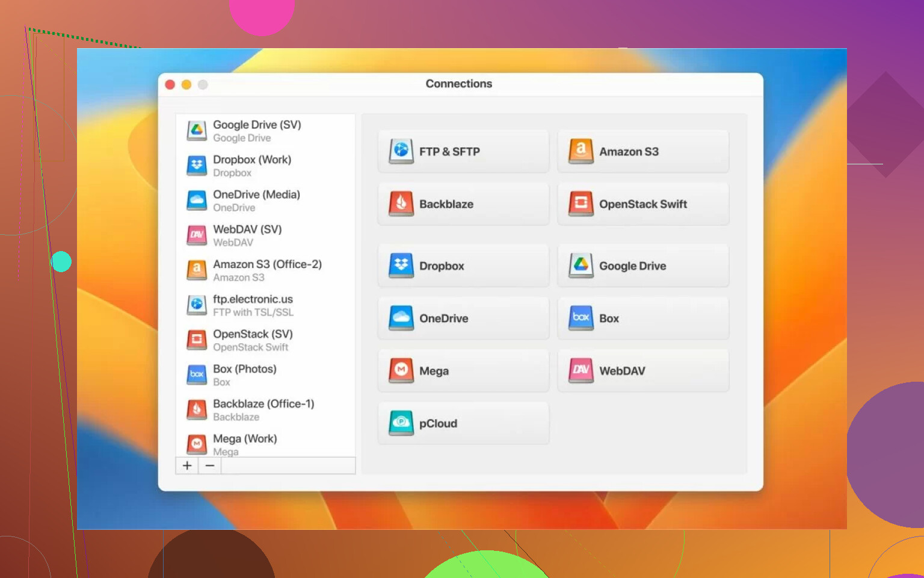Pick Box (Photos) from connections list

pos(244,375)
